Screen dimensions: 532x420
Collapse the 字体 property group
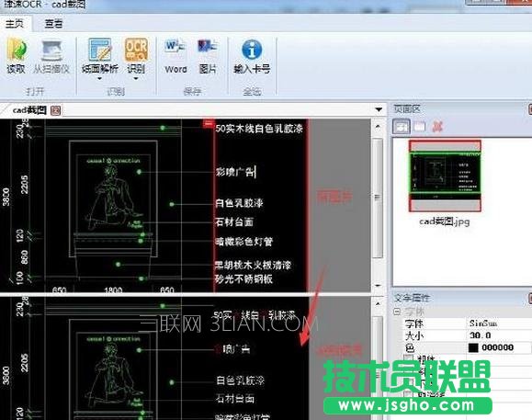pos(397,312)
